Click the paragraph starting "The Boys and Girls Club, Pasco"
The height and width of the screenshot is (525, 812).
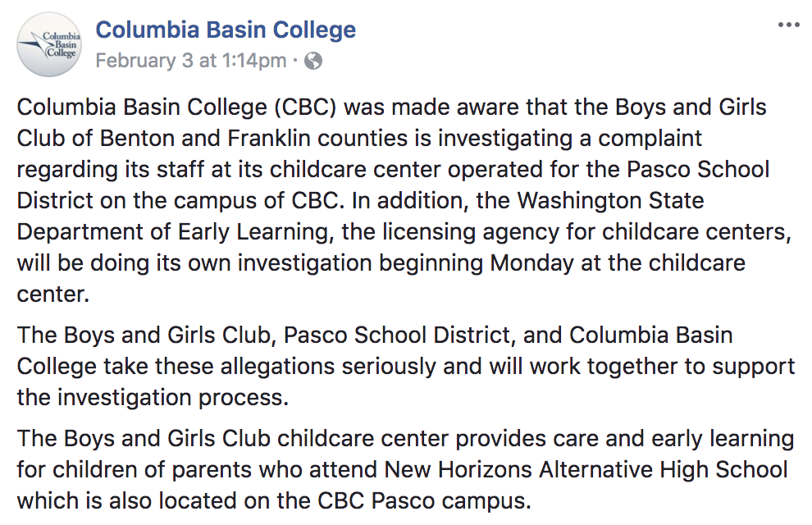[x=405, y=366]
